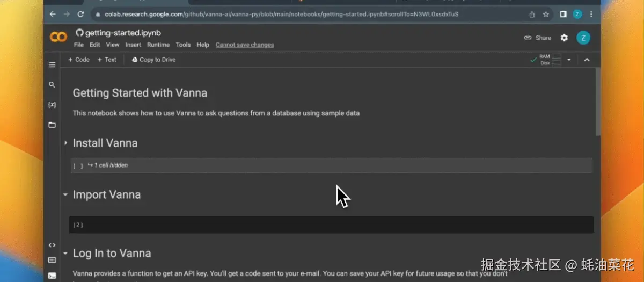Click the Install Vanna heading text
The image size is (644, 282).
point(105,143)
